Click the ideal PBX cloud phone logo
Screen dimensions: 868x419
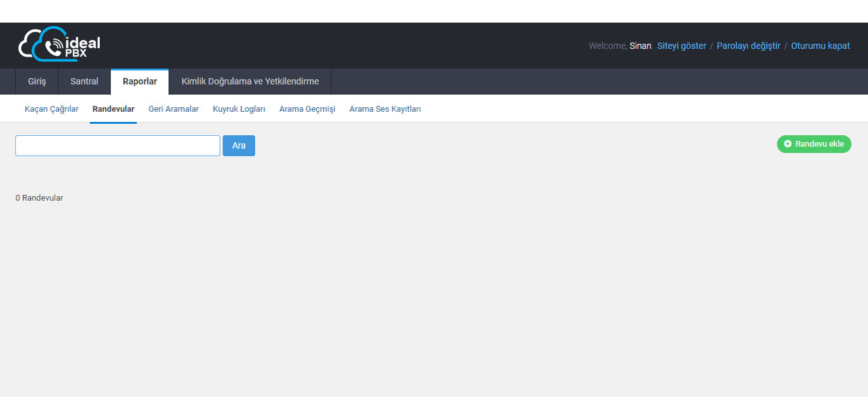click(x=59, y=44)
